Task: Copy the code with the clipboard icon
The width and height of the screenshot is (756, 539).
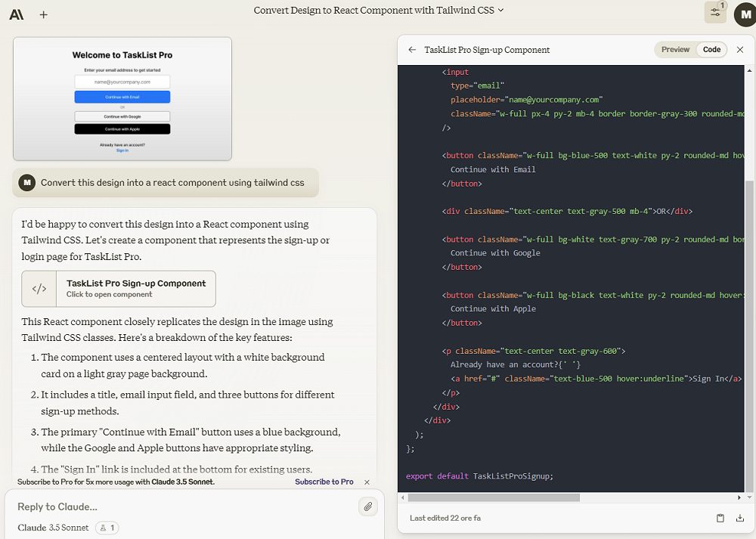Action: 720,519
